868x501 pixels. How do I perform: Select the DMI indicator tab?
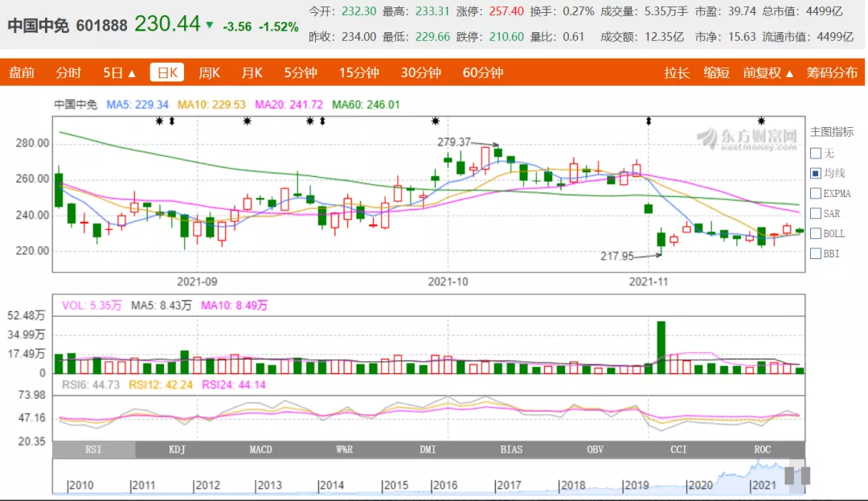pos(428,450)
